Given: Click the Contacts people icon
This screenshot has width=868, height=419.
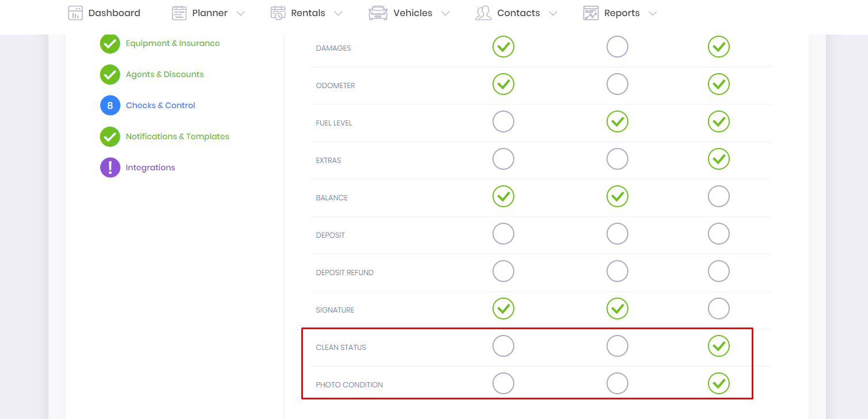Looking at the screenshot, I should click(x=483, y=13).
